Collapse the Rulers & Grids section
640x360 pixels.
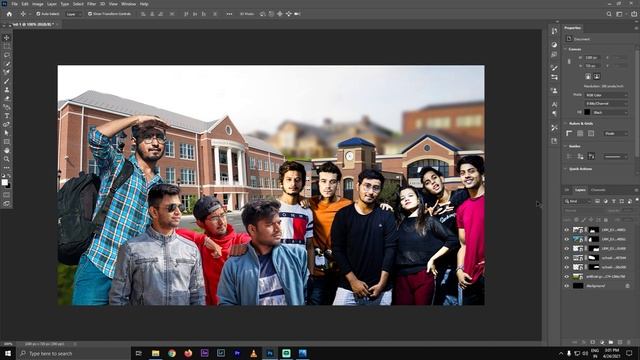(565, 123)
